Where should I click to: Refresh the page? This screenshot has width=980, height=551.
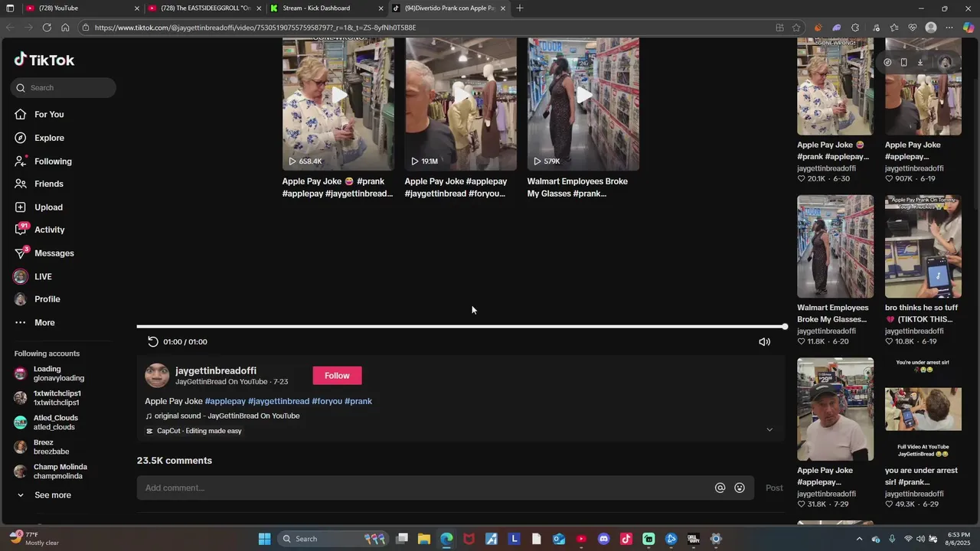pyautogui.click(x=47, y=28)
